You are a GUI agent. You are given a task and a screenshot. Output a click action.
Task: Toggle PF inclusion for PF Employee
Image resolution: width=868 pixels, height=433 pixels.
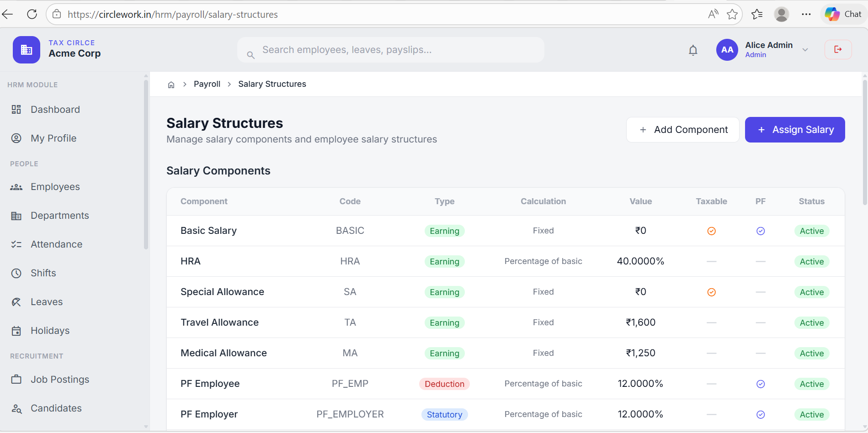pos(760,384)
